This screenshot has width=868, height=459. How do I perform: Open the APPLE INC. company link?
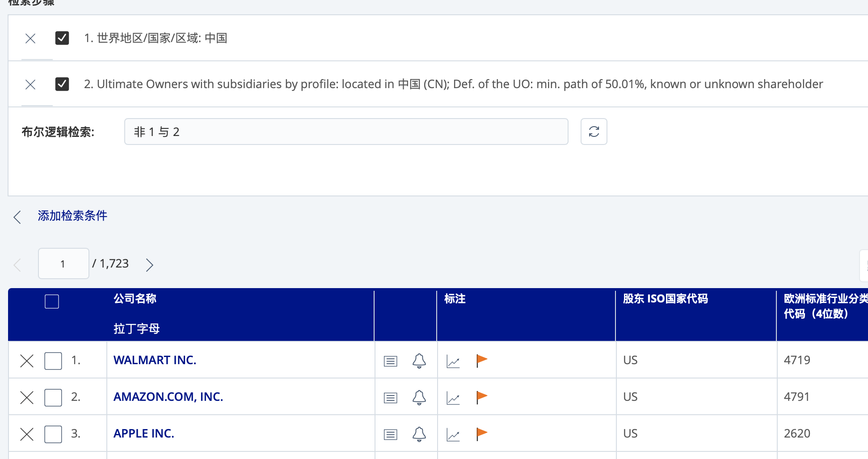coord(143,433)
